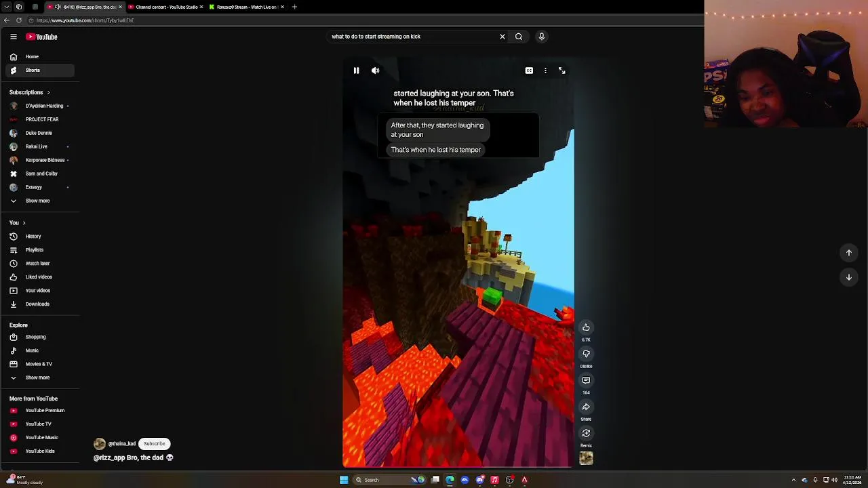Viewport: 868px width, 488px height.
Task: Open the sound thumbnail below Remix
Action: click(x=586, y=459)
